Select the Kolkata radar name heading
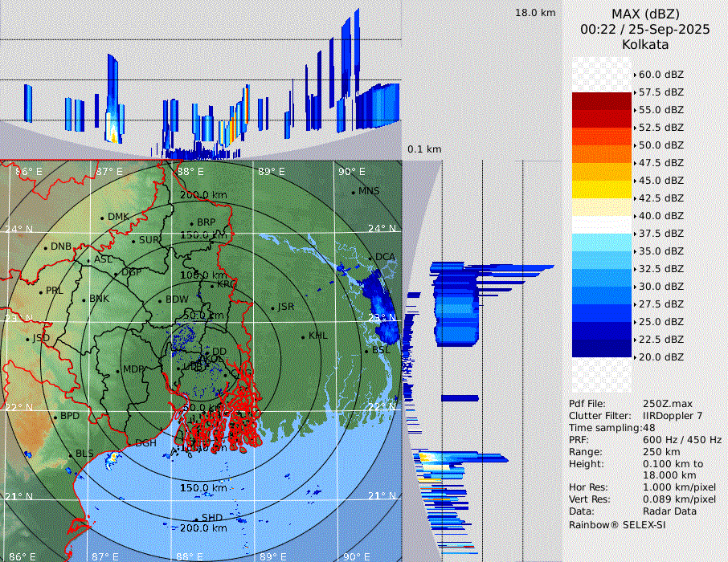728x562 pixels. pyautogui.click(x=645, y=44)
